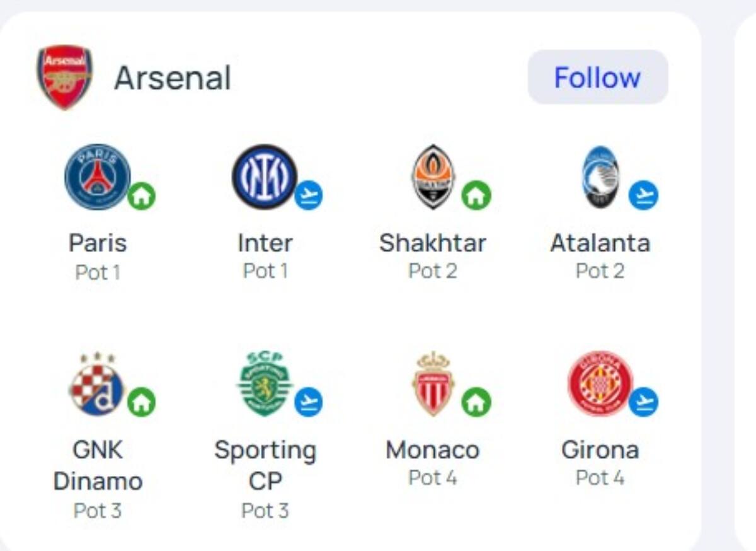Viewport: 756px width, 551px height.
Task: Select the Atalanta club crest
Action: coord(601,177)
